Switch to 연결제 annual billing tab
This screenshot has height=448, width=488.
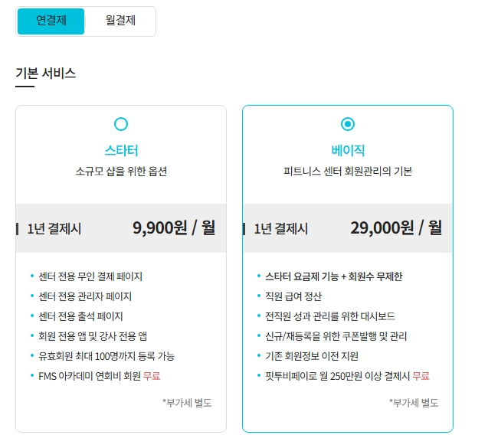51,21
